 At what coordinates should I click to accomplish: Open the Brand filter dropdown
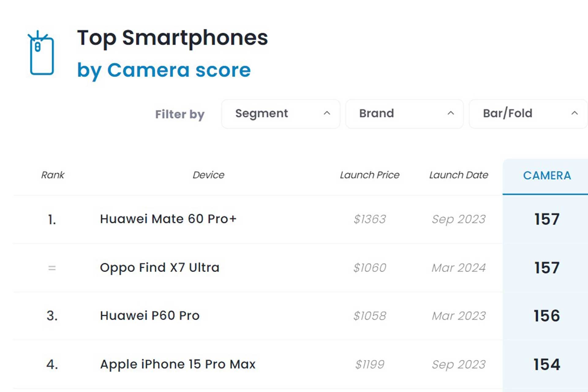[404, 114]
